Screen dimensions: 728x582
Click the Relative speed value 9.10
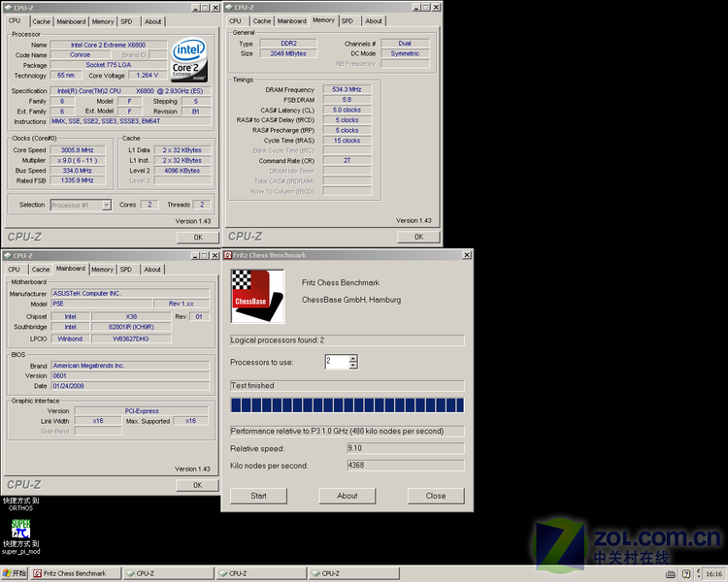click(406, 448)
